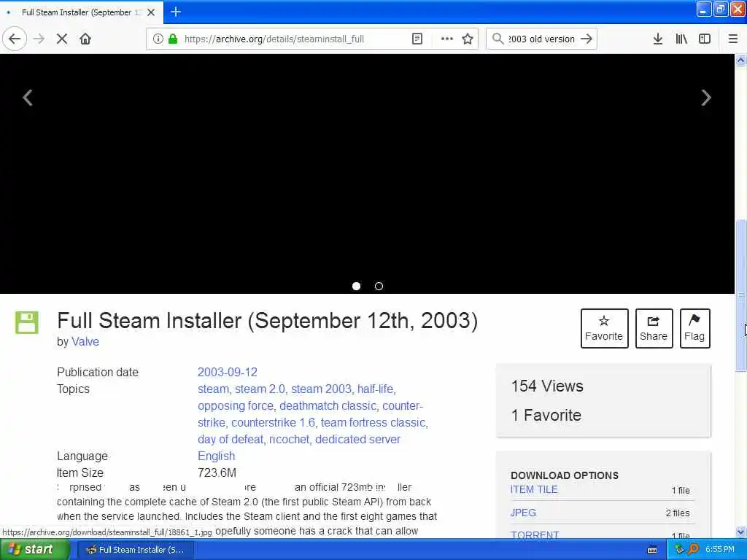This screenshot has width=747, height=560.
Task: Click the item size value 723.6M
Action: (217, 472)
